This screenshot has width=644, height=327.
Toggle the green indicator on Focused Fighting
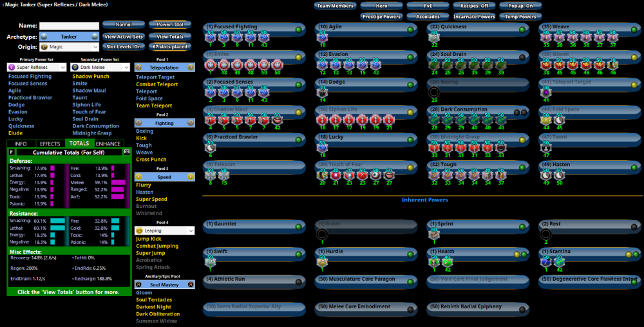pyautogui.click(x=299, y=30)
